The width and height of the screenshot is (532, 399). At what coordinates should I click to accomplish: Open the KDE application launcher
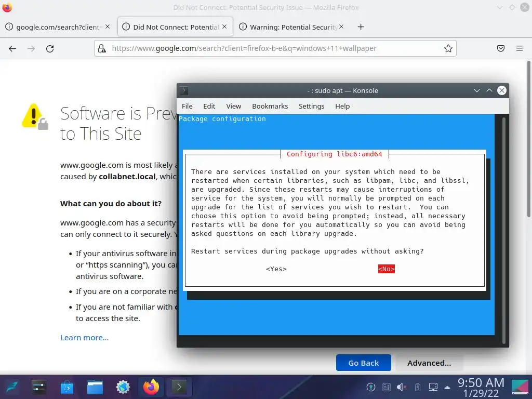(12, 387)
